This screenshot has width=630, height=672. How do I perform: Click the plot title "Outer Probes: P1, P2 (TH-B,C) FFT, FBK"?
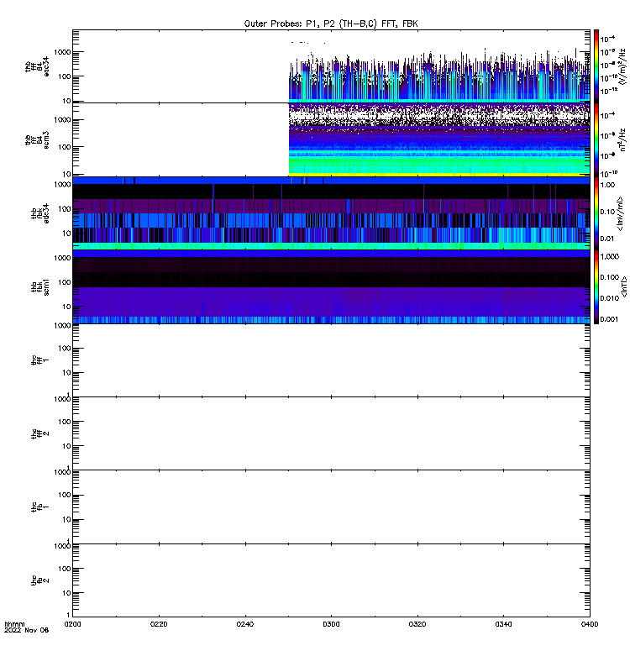[x=331, y=24]
